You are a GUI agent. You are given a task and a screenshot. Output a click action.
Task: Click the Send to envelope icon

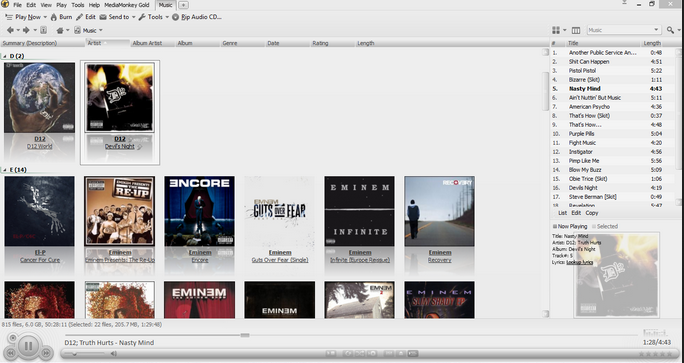click(x=103, y=17)
